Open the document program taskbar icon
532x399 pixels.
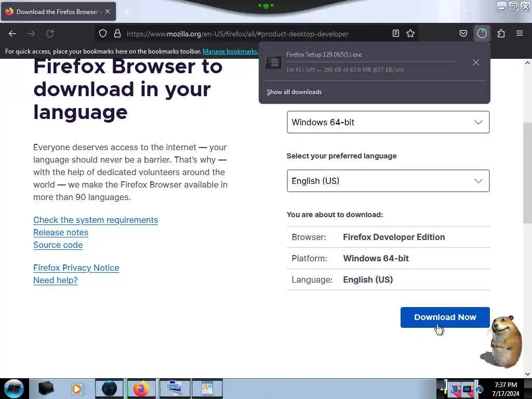pyautogui.click(x=207, y=389)
